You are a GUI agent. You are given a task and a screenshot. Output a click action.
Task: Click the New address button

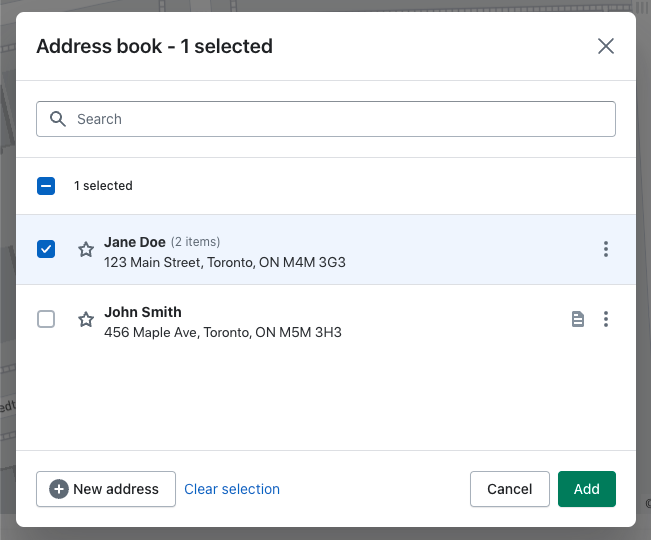106,489
